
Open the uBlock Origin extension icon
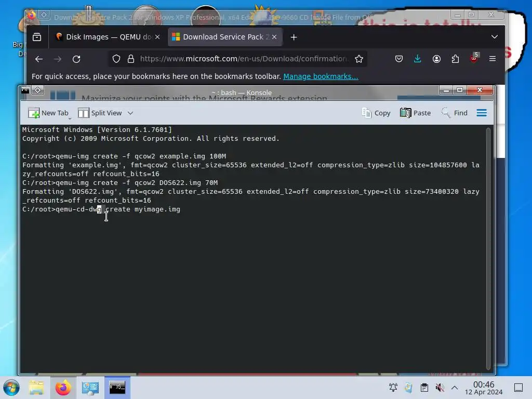pyautogui.click(x=474, y=58)
